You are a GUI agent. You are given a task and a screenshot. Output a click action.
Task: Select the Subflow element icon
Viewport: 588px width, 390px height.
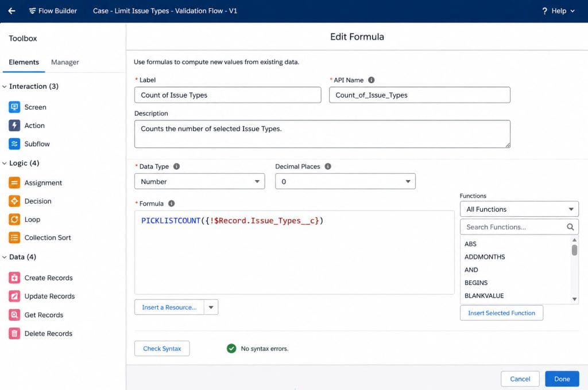click(14, 144)
